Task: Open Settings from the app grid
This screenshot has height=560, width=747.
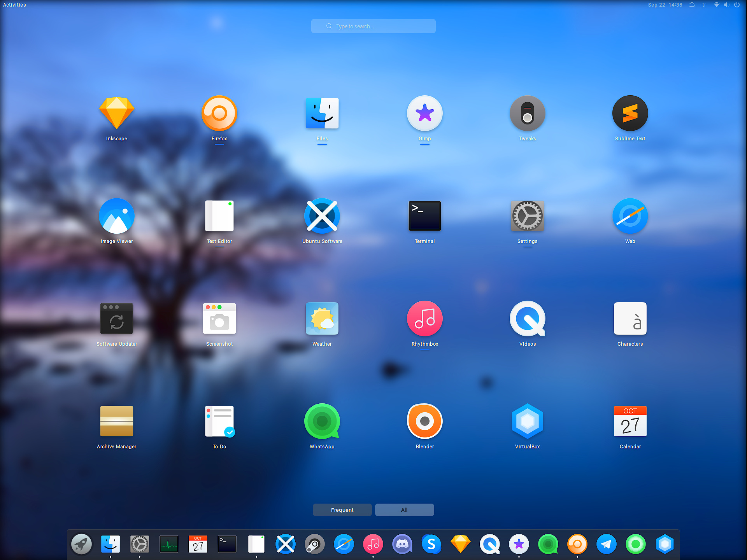Action: (x=528, y=216)
